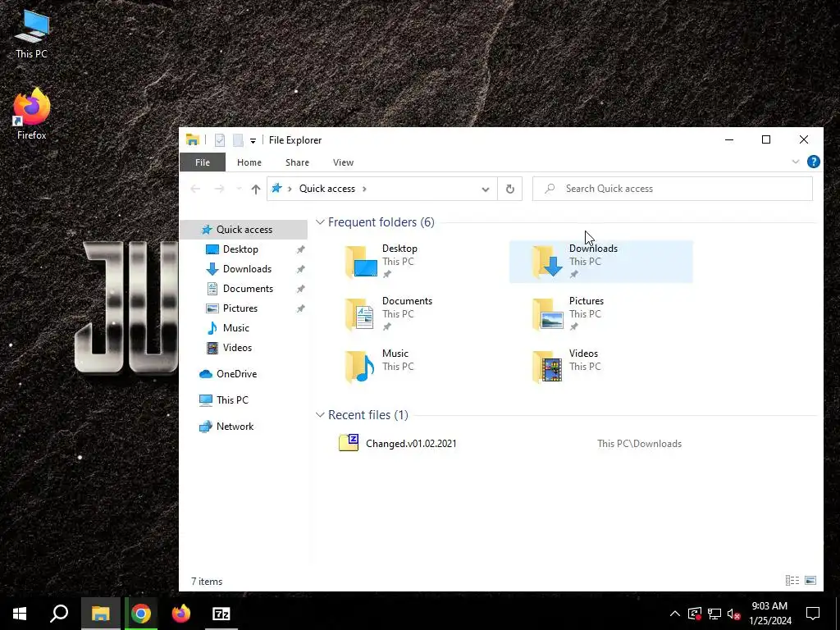
Task: Open This PC desktop icon
Action: (32, 34)
